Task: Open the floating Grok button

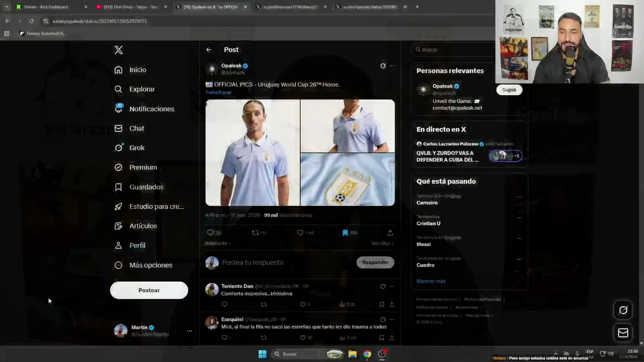Action: tap(623, 310)
